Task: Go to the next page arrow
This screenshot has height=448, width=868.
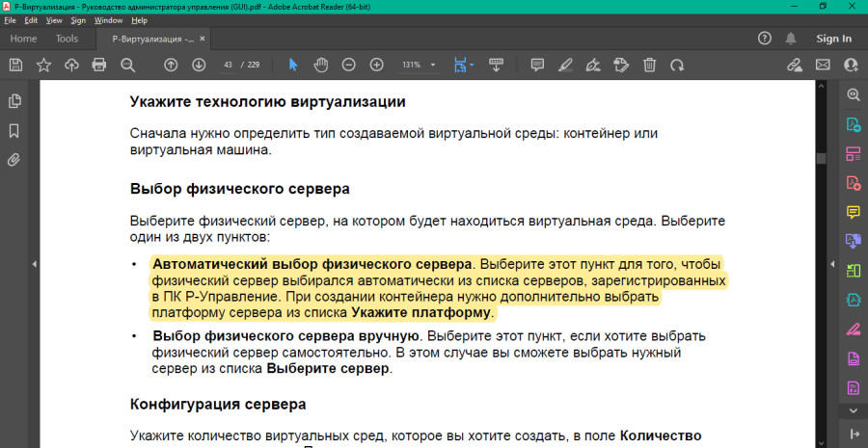Action: 199,65
